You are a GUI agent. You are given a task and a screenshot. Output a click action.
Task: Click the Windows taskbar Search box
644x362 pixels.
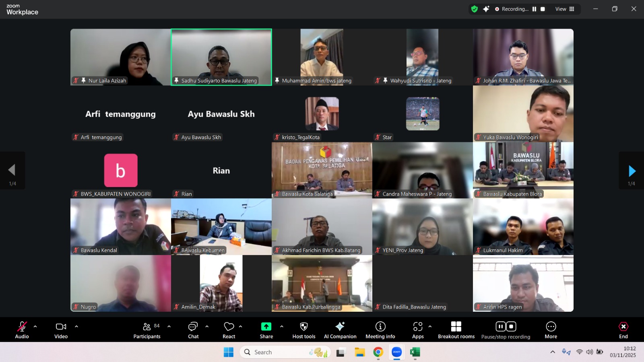click(x=282, y=352)
